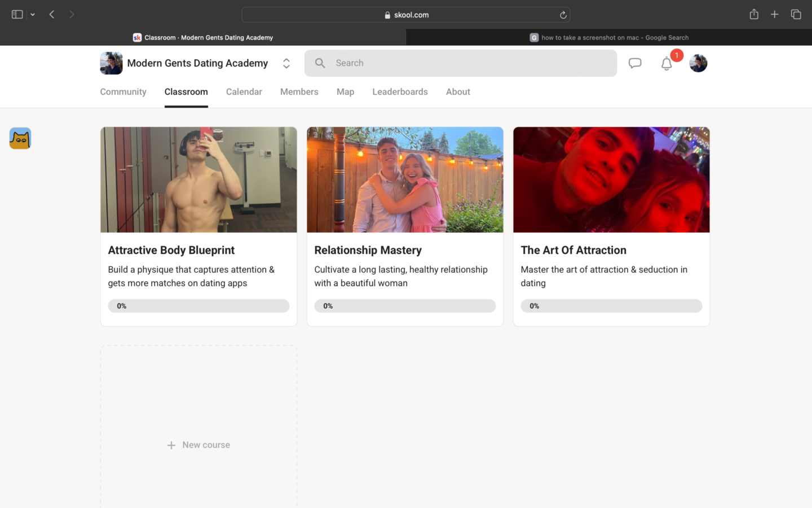Click the Attractive Body Blueprint progress bar

(x=198, y=306)
